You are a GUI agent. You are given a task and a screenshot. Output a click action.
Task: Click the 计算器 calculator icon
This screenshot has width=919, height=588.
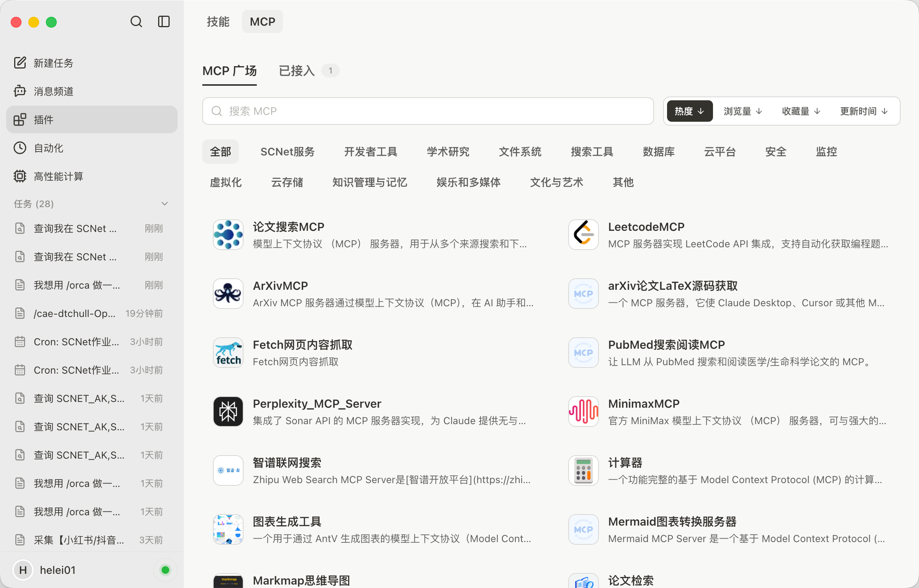point(584,470)
